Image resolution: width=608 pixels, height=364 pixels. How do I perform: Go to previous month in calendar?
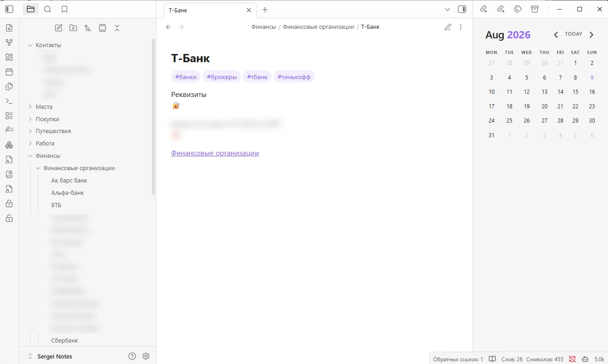(556, 35)
